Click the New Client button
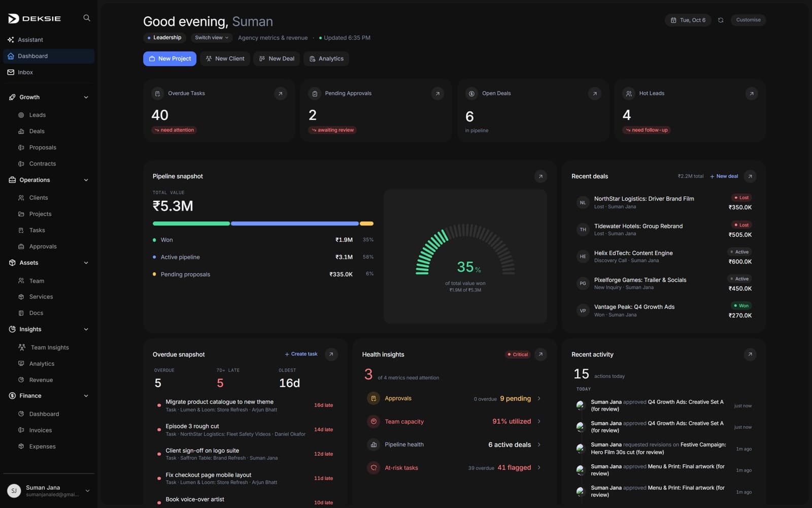 pos(225,58)
